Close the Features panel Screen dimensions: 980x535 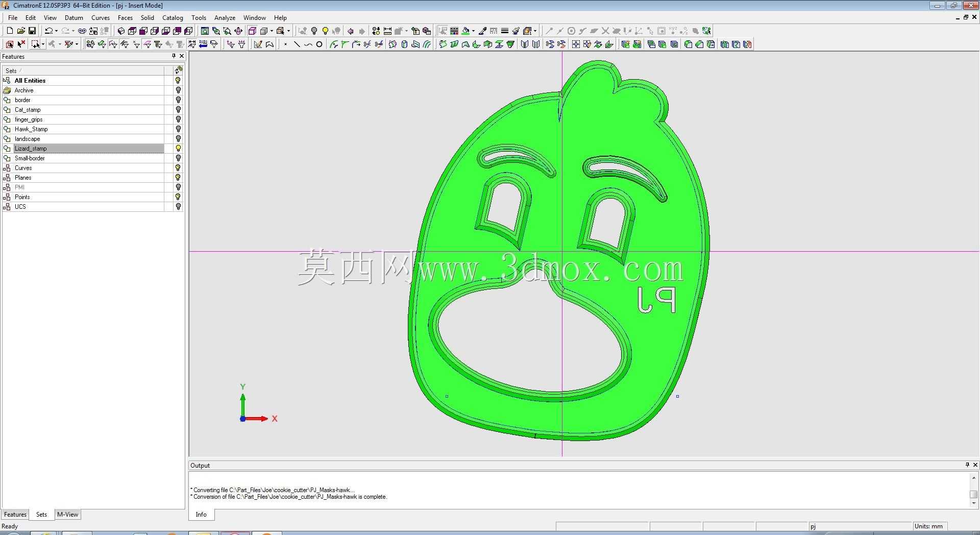click(182, 56)
